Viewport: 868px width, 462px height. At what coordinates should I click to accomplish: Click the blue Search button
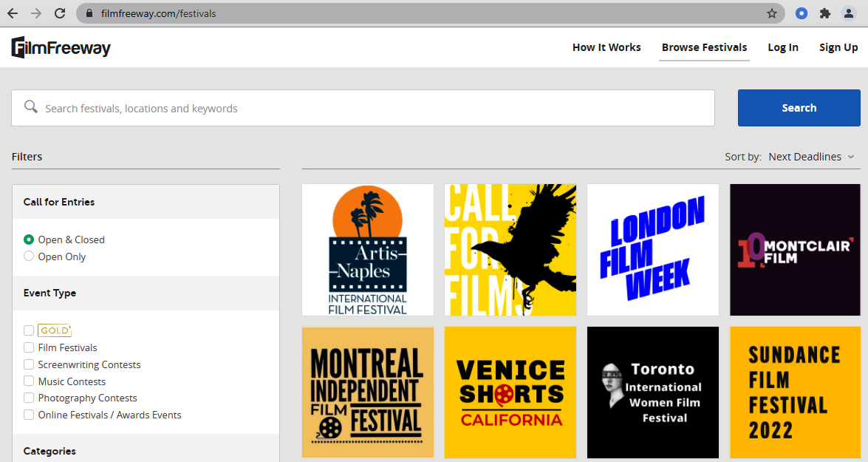[799, 108]
